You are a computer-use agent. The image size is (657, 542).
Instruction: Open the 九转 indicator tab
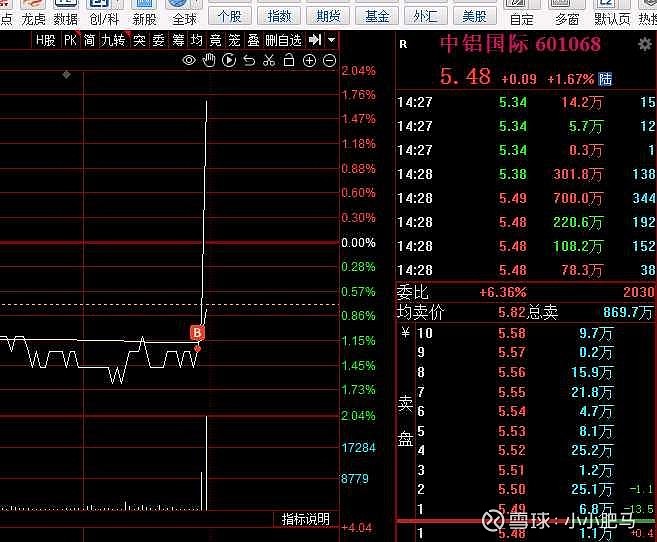click(x=113, y=41)
